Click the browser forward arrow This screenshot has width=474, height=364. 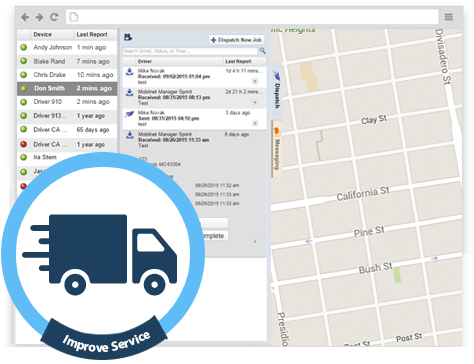click(39, 17)
